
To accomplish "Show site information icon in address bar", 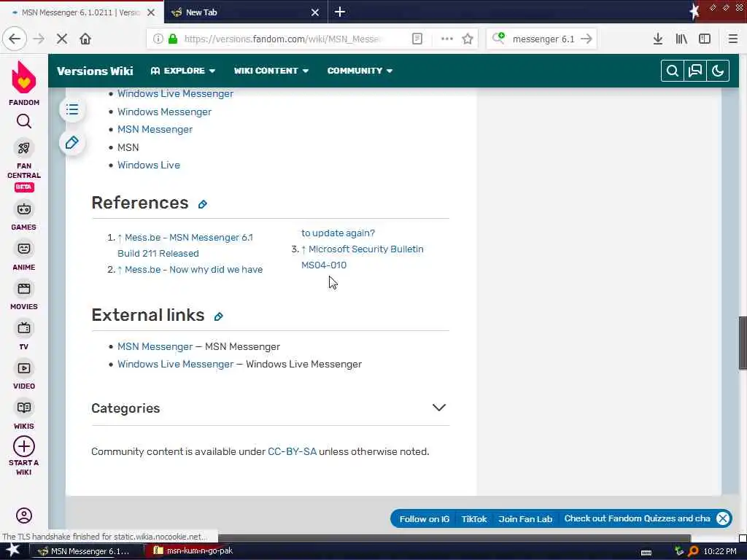I will [x=158, y=39].
